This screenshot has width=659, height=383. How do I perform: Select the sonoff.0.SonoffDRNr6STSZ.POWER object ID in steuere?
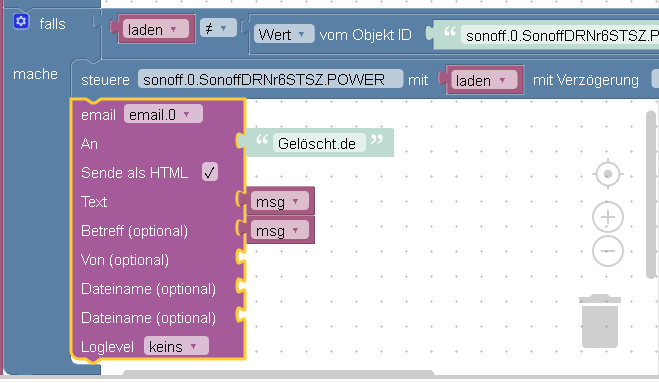(x=270, y=79)
